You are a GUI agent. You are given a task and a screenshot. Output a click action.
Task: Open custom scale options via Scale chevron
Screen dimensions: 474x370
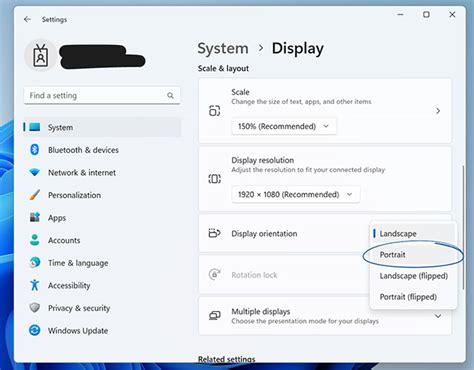tap(438, 111)
